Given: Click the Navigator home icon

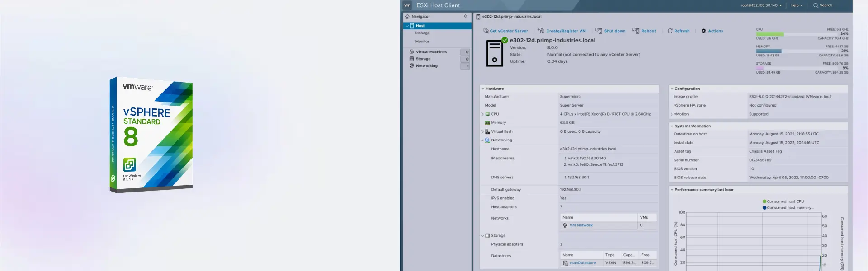Looking at the screenshot, I should [x=407, y=17].
